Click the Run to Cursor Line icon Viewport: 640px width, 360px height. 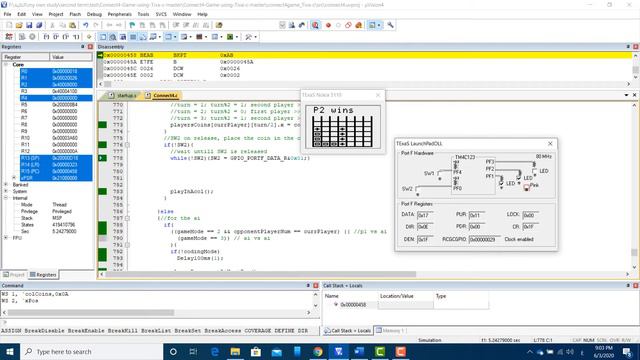coord(76,37)
